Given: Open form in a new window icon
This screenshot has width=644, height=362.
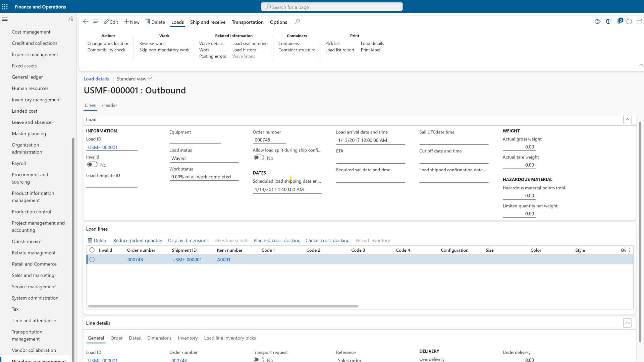Looking at the screenshot, I should click(x=640, y=21).
